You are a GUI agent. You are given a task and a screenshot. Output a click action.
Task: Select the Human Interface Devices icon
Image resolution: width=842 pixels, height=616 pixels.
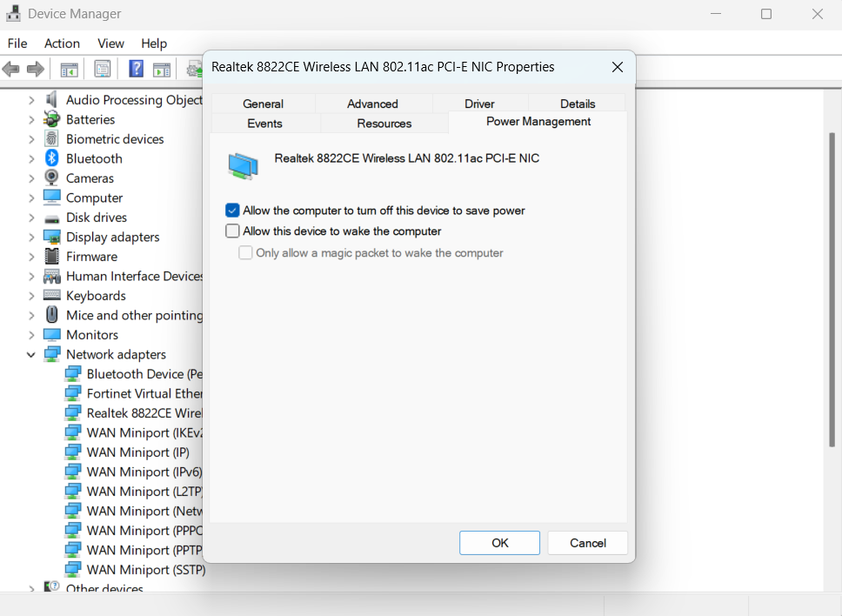pos(51,276)
